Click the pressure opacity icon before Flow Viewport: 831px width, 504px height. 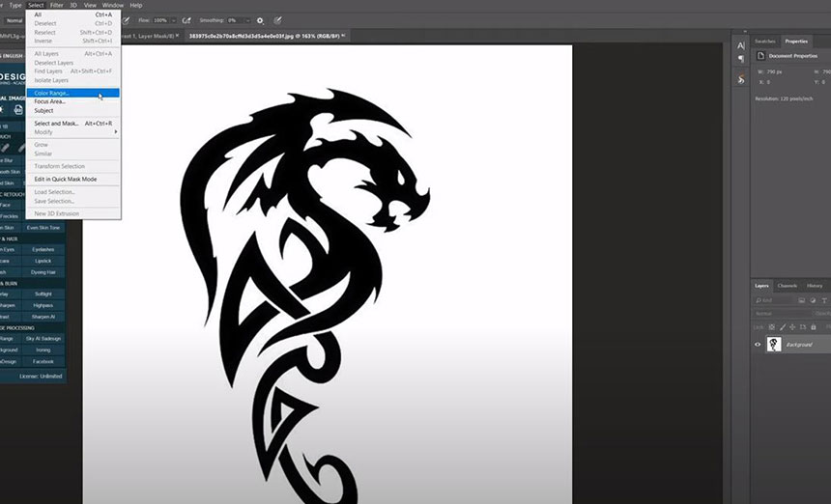click(125, 19)
